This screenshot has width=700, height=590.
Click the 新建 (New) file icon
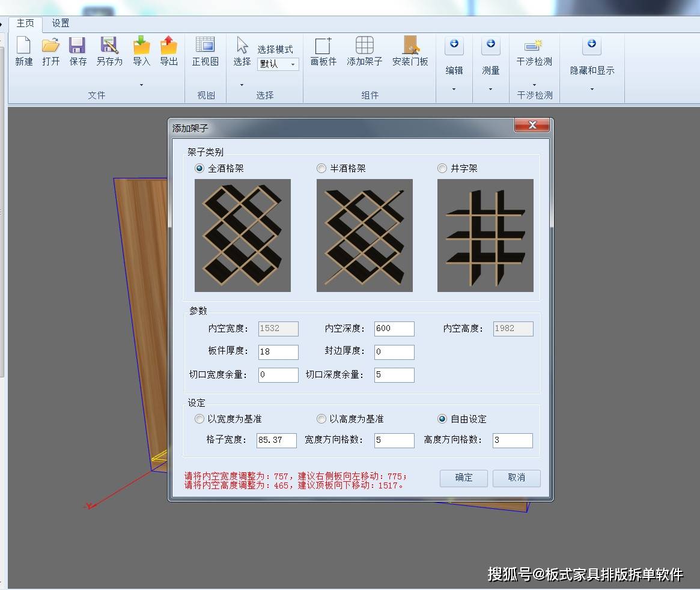tap(24, 46)
